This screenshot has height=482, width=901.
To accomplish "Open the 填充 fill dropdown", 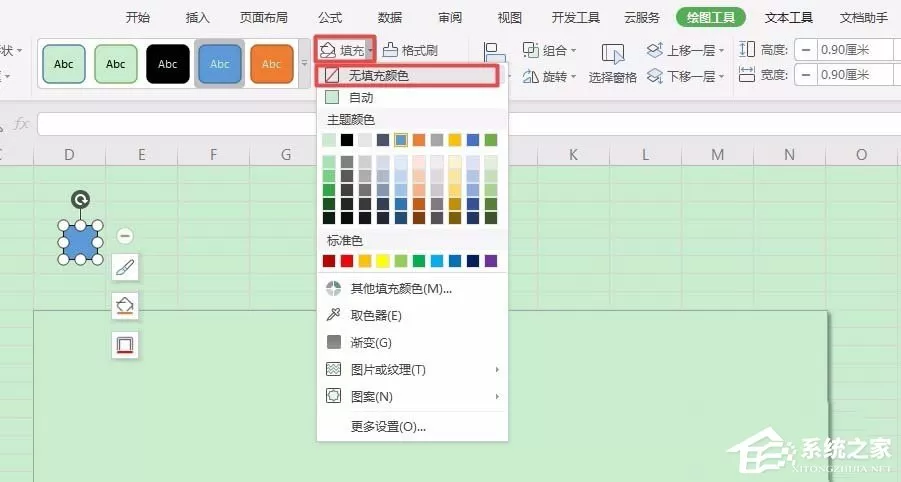I will point(346,50).
